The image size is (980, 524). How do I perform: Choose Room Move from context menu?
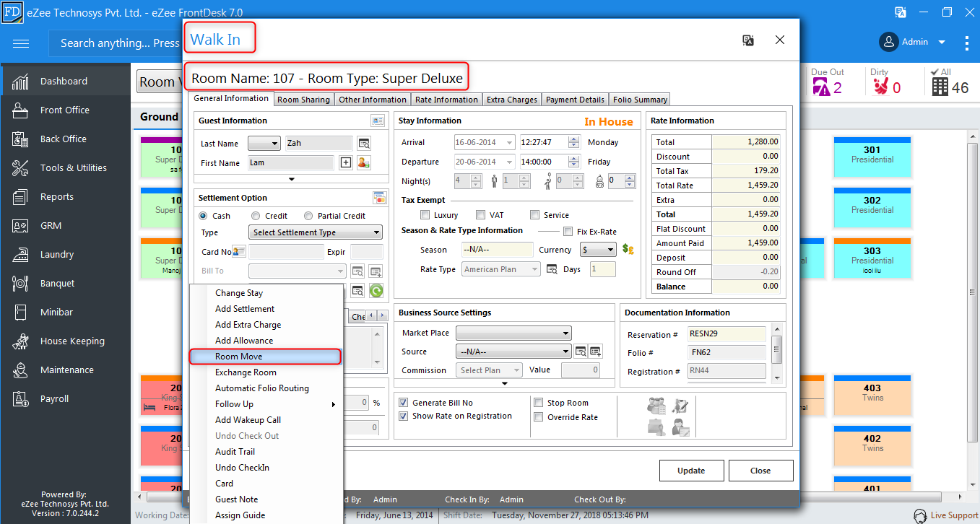click(266, 357)
